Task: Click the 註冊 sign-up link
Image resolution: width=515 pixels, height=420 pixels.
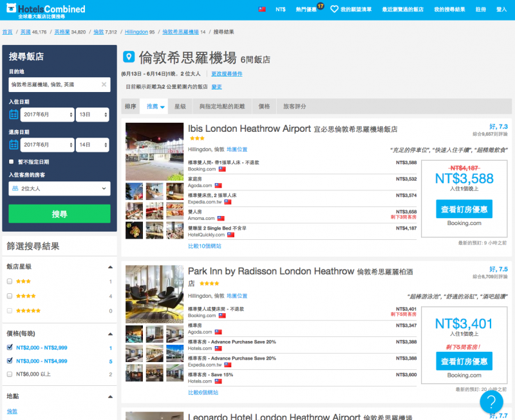Action: click(x=481, y=9)
